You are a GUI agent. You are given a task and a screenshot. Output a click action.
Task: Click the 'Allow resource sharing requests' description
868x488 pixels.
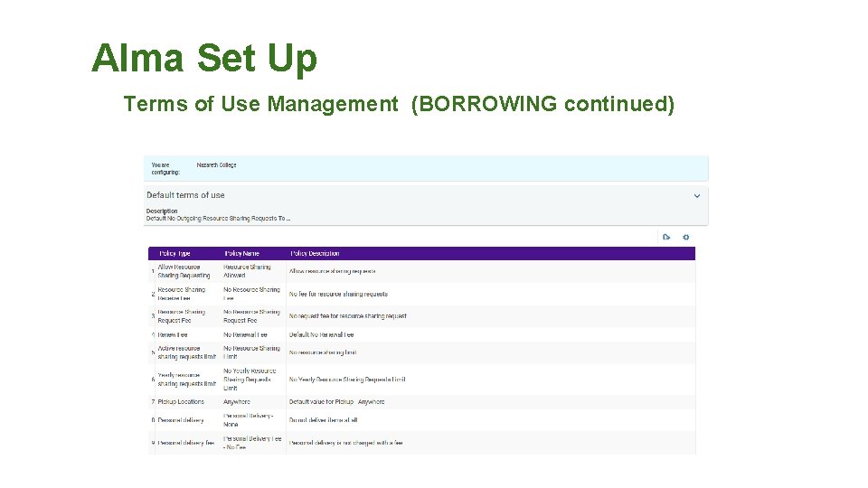[332, 271]
